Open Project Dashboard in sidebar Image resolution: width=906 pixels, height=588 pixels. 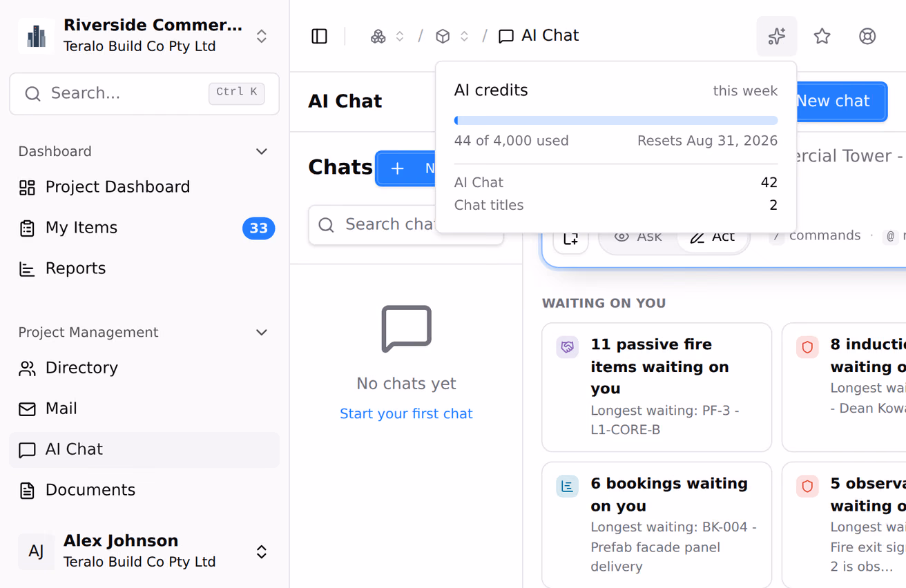click(x=144, y=187)
